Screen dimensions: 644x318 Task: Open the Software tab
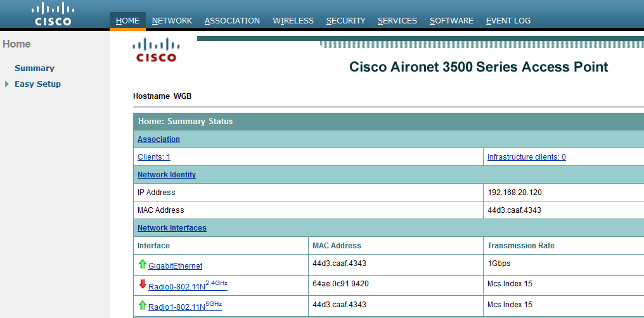[451, 21]
